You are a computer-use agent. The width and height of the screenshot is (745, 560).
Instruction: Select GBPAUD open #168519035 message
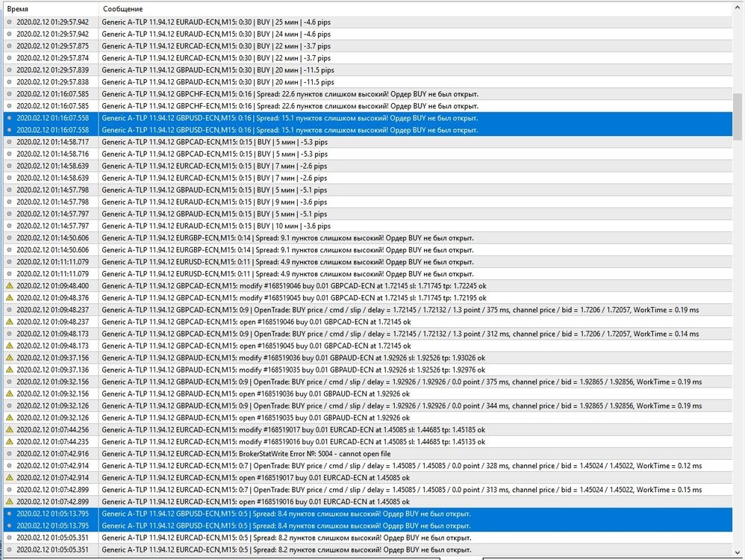coord(255,417)
